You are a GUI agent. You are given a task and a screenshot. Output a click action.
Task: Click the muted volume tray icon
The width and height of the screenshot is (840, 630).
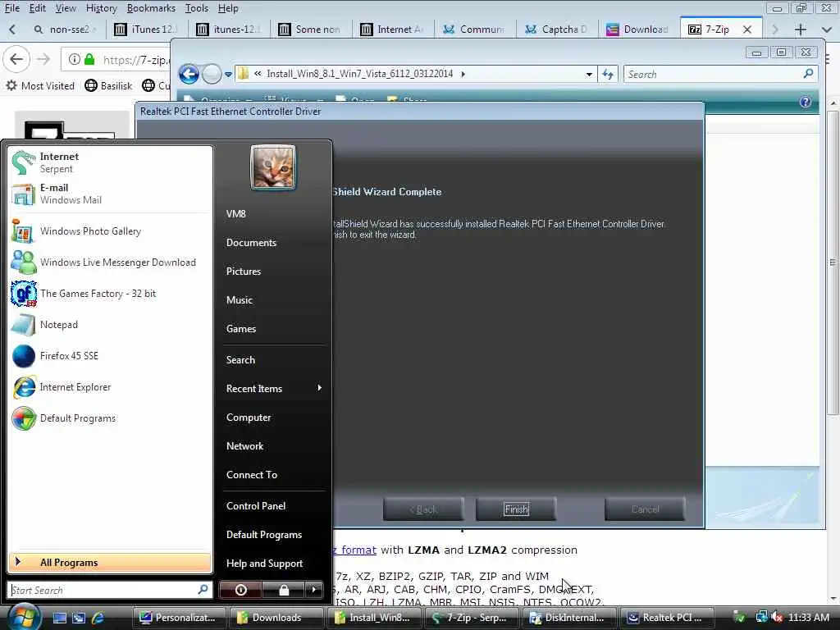point(777,618)
